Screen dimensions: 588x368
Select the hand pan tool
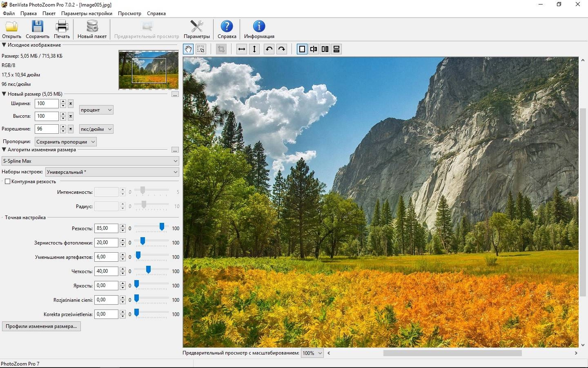(188, 49)
